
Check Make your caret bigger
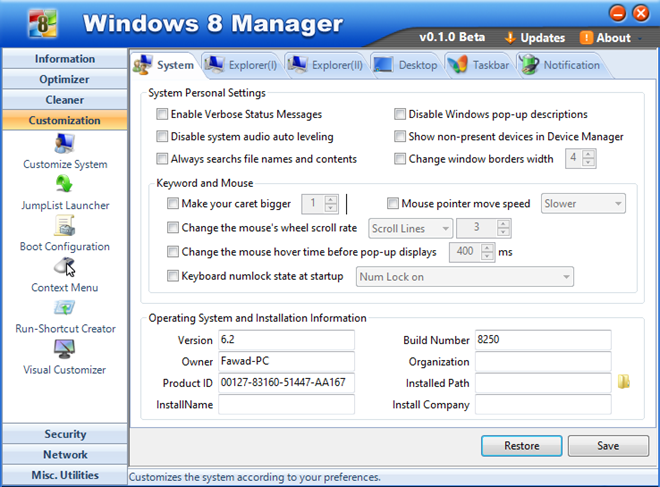[x=173, y=203]
